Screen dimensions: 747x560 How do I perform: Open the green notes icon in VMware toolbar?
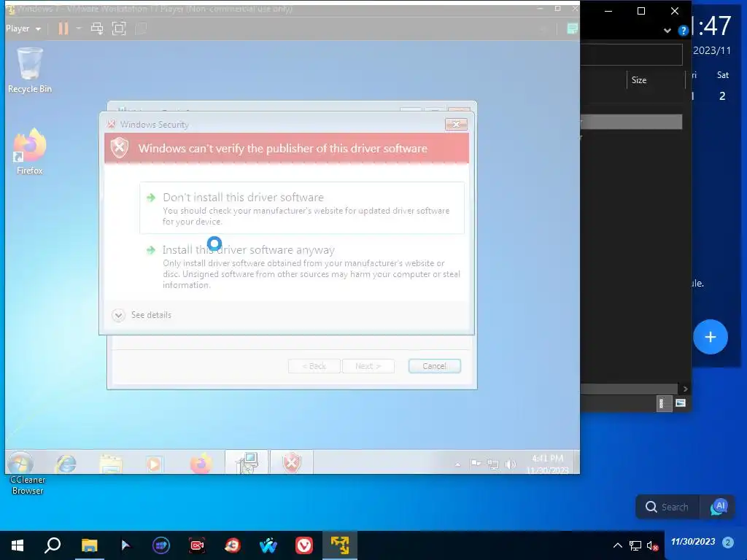pyautogui.click(x=572, y=29)
